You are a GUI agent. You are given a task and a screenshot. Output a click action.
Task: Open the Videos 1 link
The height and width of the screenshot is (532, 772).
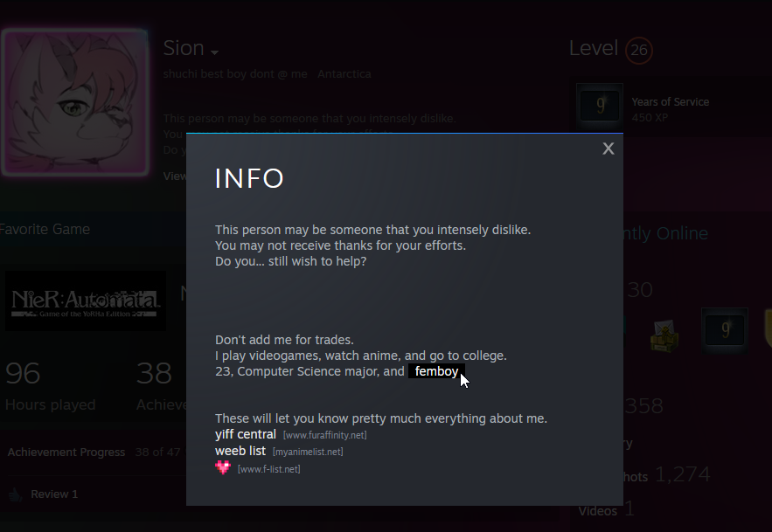[x=606, y=509]
